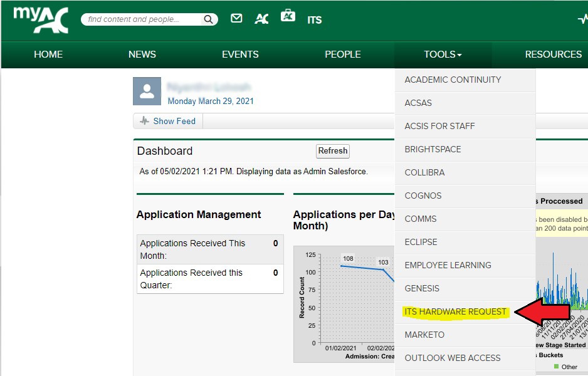
Task: Go to the NEWS navigation tab
Action: pos(142,55)
